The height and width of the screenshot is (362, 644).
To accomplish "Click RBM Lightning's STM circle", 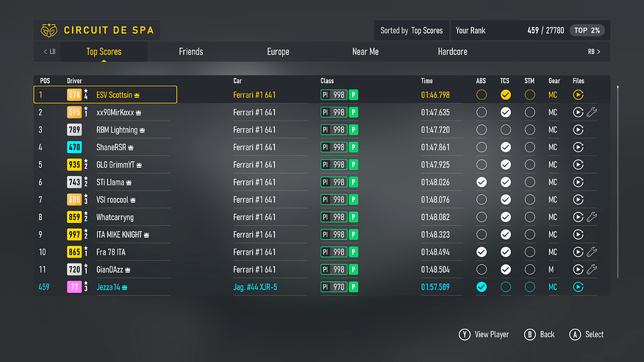I will point(530,129).
